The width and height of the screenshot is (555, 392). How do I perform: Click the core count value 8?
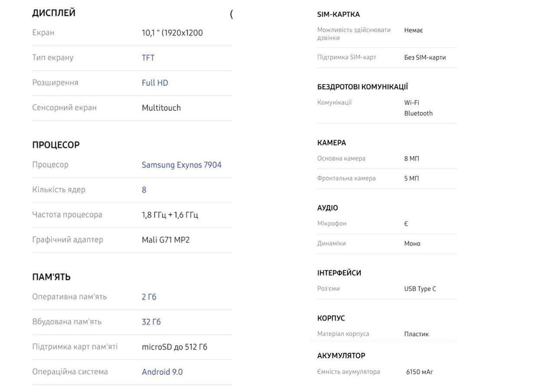pos(144,190)
